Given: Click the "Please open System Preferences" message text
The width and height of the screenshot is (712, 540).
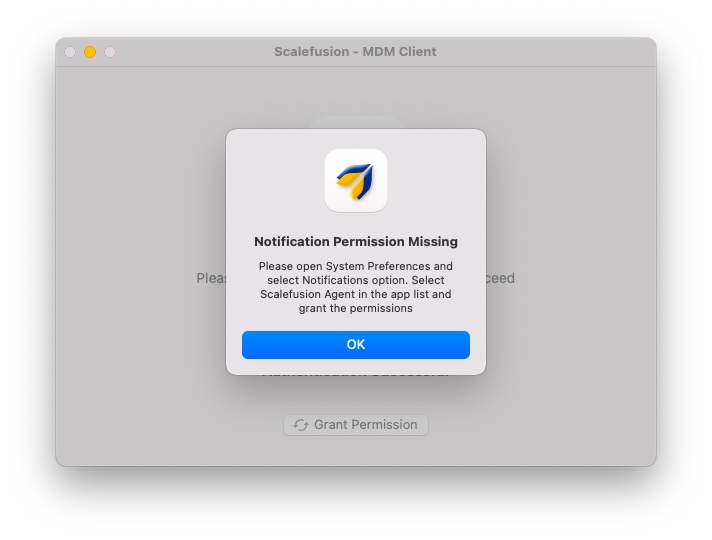Looking at the screenshot, I should [x=356, y=287].
